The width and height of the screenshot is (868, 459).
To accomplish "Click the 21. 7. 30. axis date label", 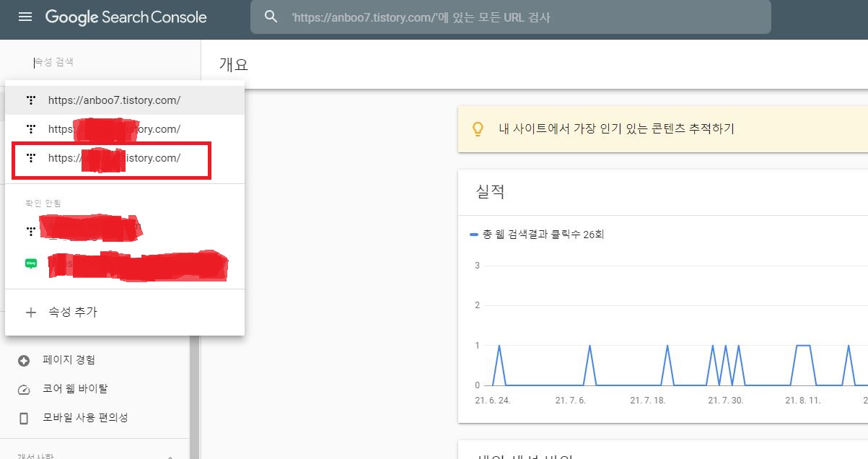I will pyautogui.click(x=726, y=400).
